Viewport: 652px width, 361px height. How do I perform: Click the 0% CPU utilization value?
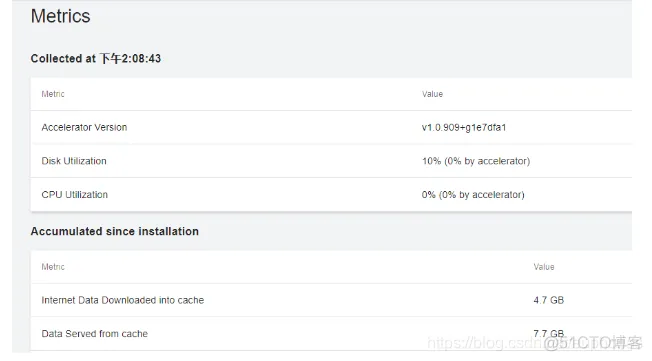click(x=473, y=195)
